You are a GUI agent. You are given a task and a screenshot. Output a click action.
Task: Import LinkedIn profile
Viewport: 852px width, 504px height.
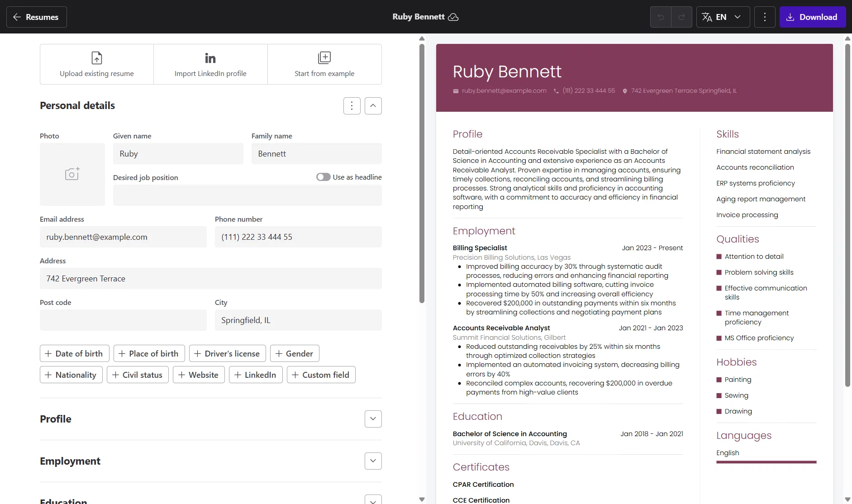[x=210, y=64]
